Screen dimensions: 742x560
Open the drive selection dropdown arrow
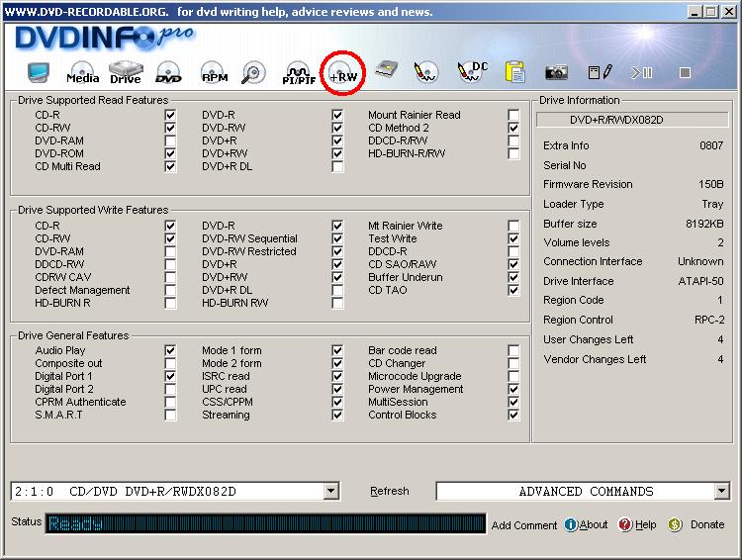(x=331, y=492)
